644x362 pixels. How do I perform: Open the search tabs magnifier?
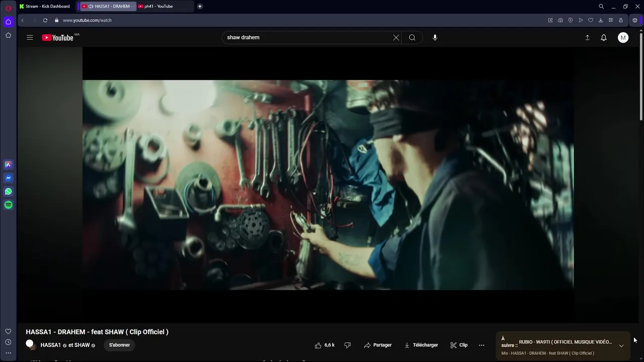[601, 7]
